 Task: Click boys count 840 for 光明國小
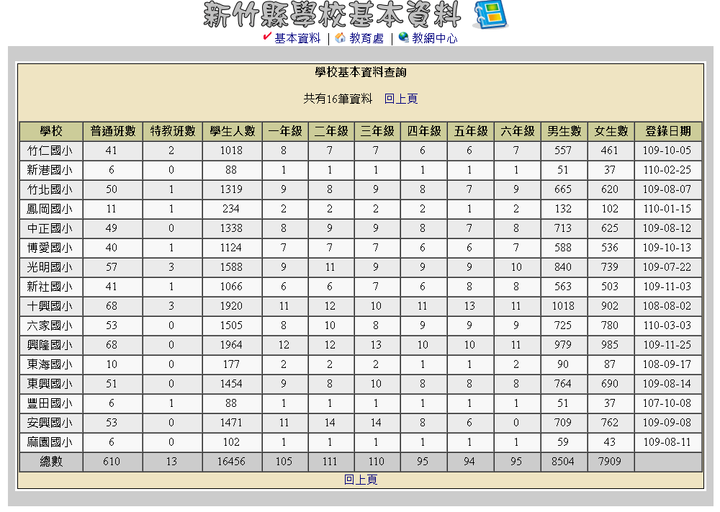[563, 267]
